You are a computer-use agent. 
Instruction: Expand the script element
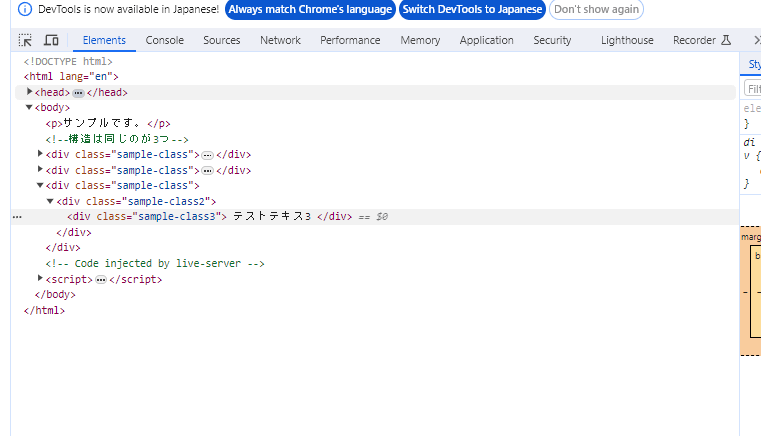[x=40, y=278]
